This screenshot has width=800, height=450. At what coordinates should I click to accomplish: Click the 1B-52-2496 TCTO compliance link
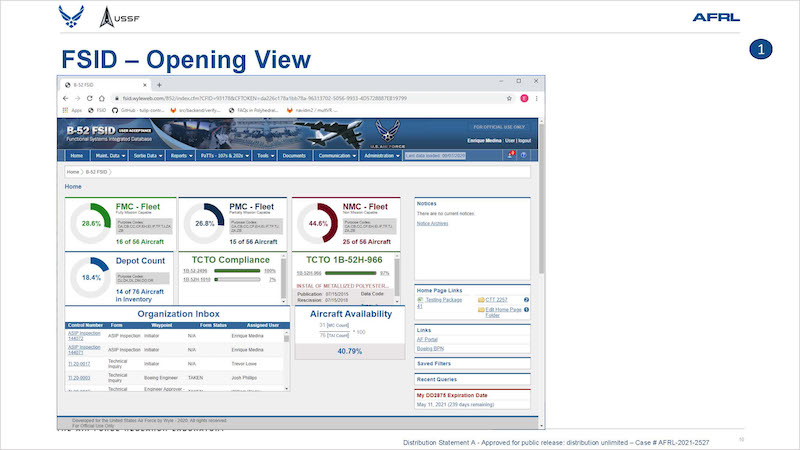195,271
